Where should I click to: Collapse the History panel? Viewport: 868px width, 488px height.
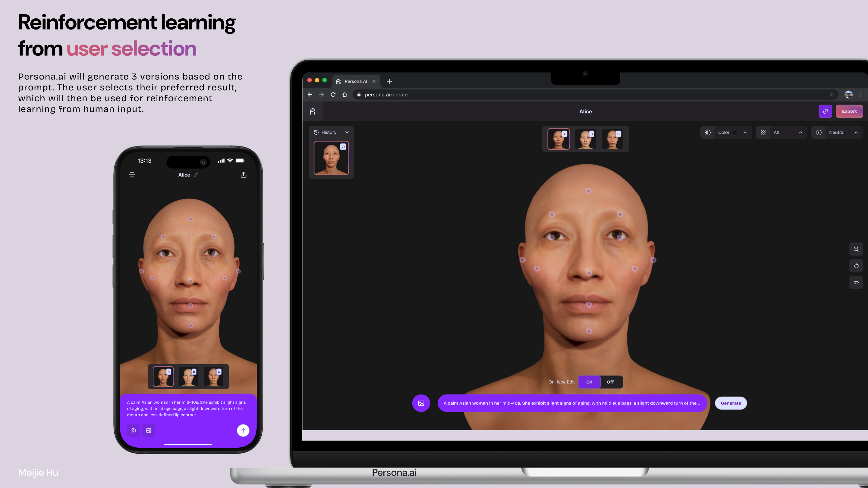347,132
